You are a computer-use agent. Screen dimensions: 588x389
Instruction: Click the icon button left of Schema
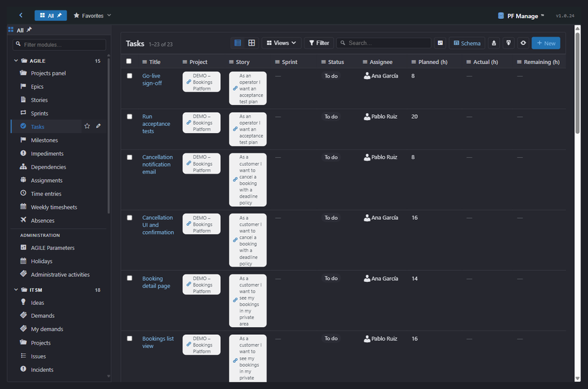(x=440, y=43)
